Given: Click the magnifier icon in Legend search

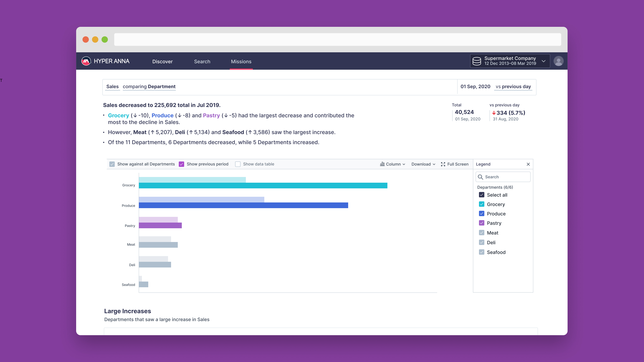Looking at the screenshot, I should [480, 177].
